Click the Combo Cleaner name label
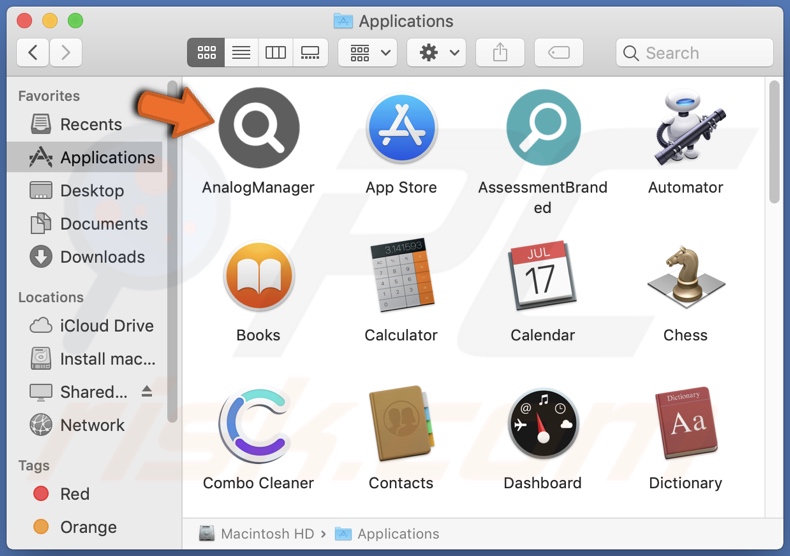 (258, 483)
